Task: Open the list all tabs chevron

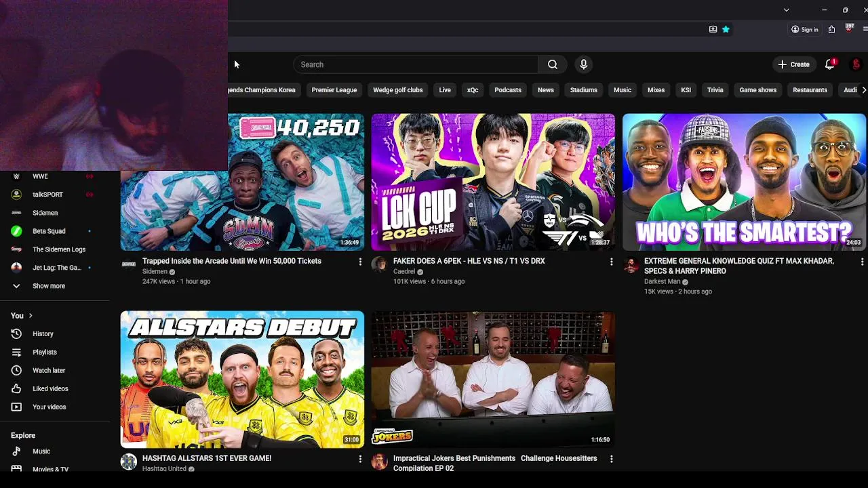Action: [786, 10]
